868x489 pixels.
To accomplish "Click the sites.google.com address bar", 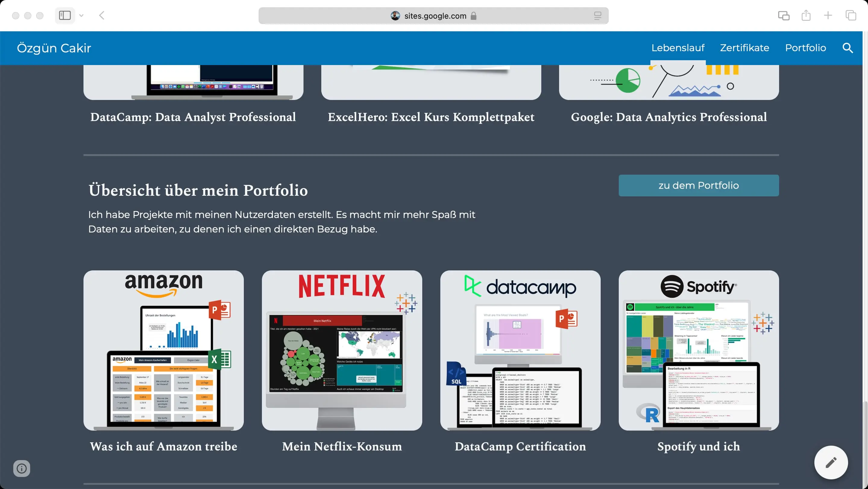I will (433, 16).
